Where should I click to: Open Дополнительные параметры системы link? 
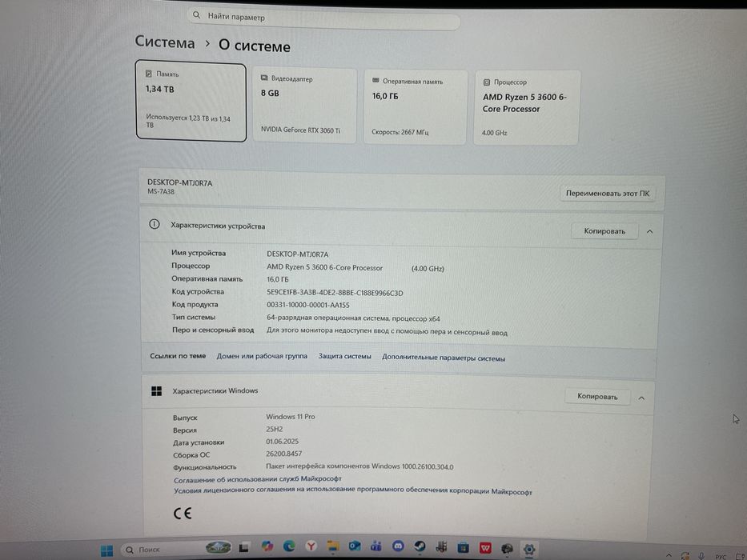(x=444, y=358)
